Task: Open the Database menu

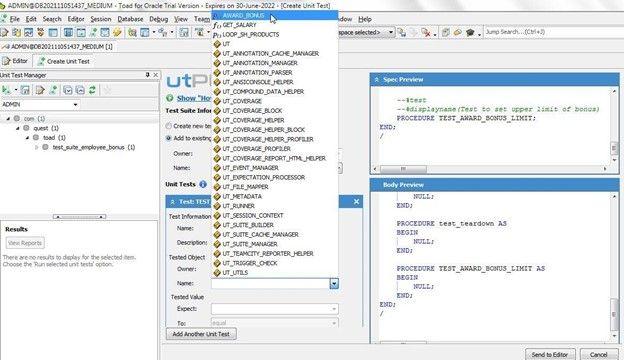Action: tap(130, 19)
